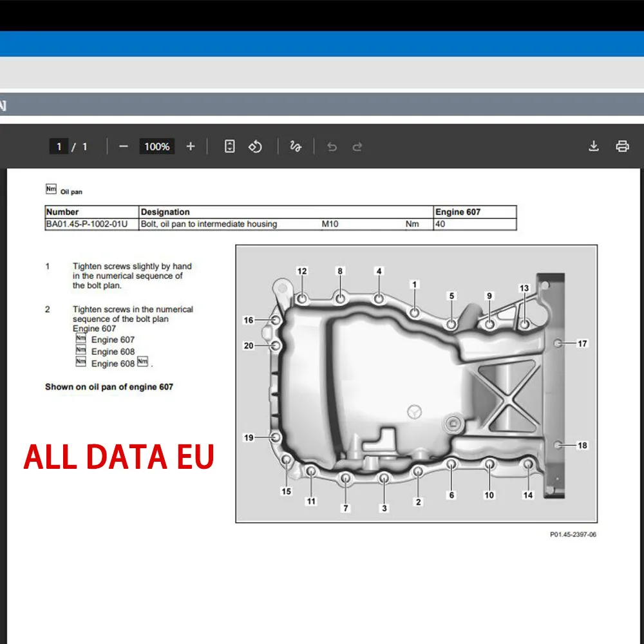This screenshot has width=644, height=644.
Task: Click bolt label 19 in diagram
Action: click(249, 438)
